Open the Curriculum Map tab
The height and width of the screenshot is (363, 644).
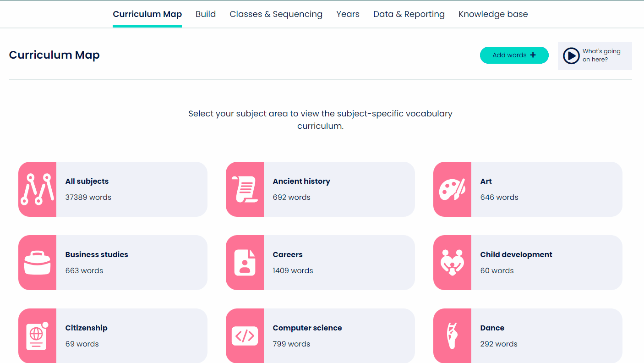pos(147,14)
